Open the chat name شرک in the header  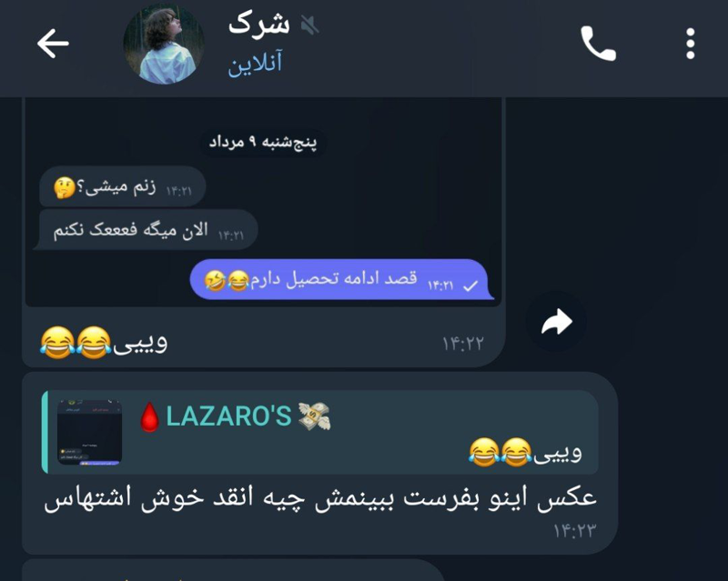pos(258,25)
